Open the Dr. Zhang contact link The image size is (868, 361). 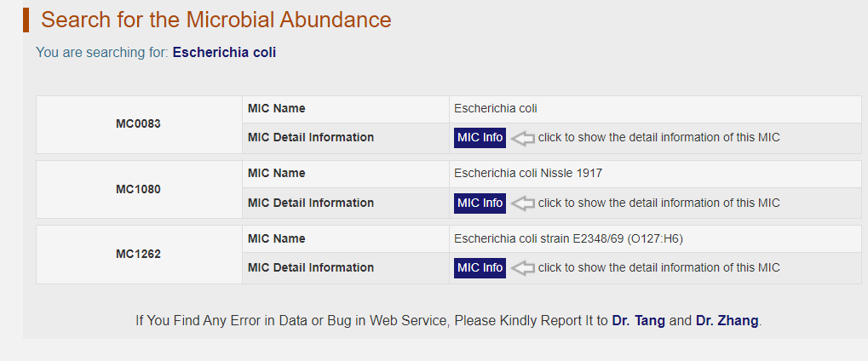pos(727,321)
